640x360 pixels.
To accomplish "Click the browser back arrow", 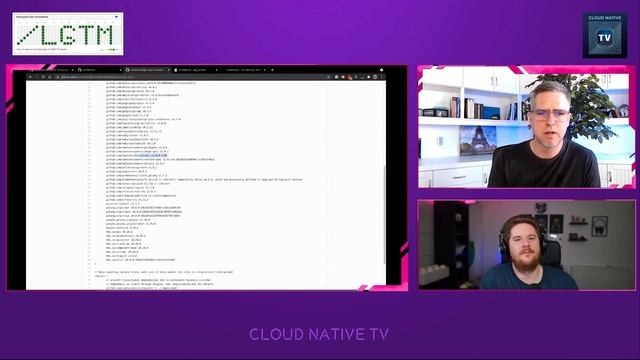I will (x=30, y=77).
